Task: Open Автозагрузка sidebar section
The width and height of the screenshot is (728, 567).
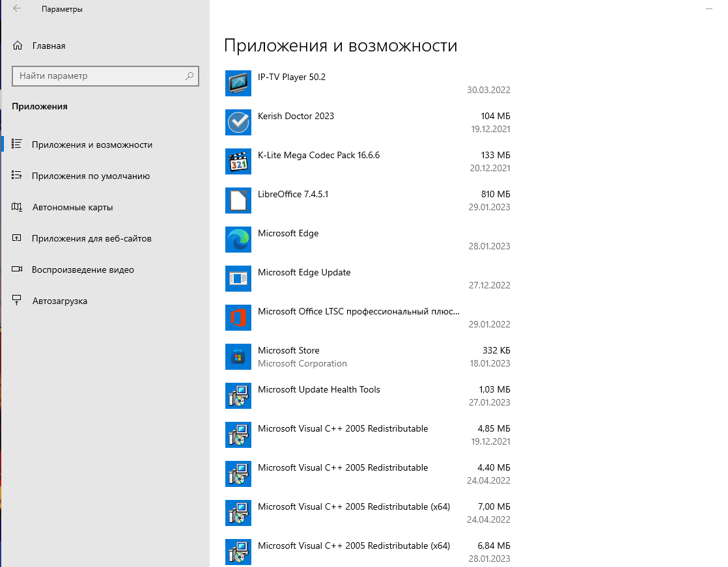Action: pyautogui.click(x=105, y=301)
